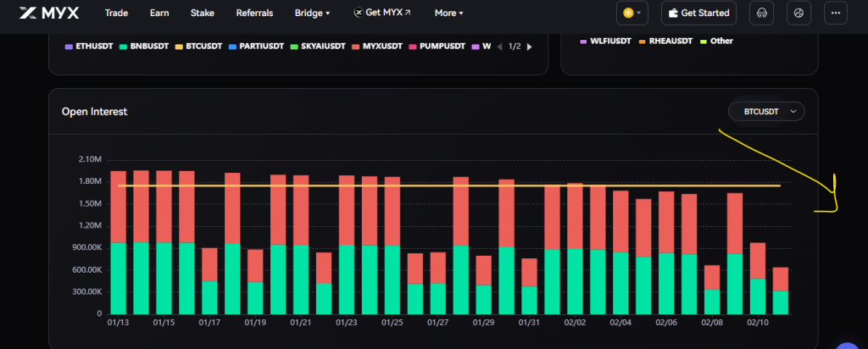The width and height of the screenshot is (868, 349).
Task: Open the BTCUSDT pair dropdown
Action: point(766,111)
